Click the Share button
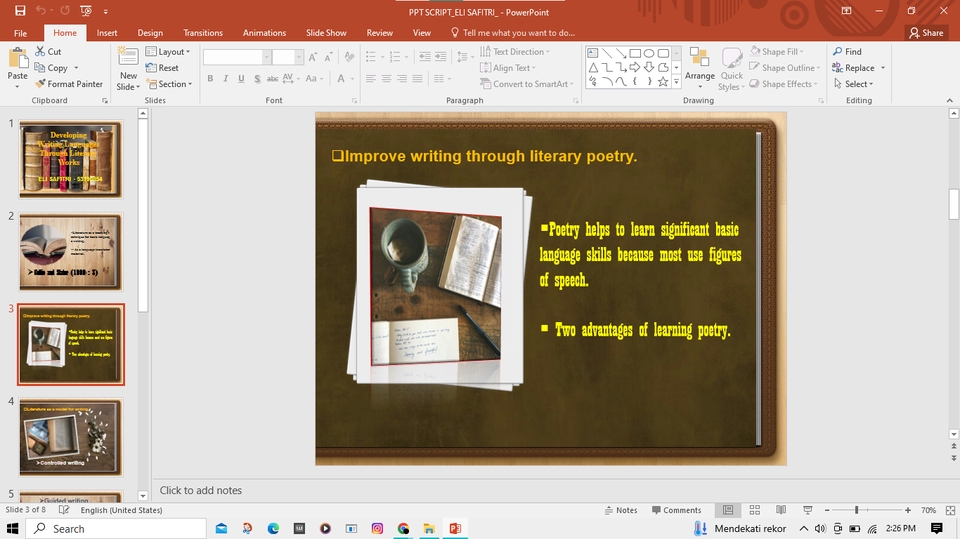Viewport: 960px width, 539px height. pyautogui.click(x=926, y=33)
